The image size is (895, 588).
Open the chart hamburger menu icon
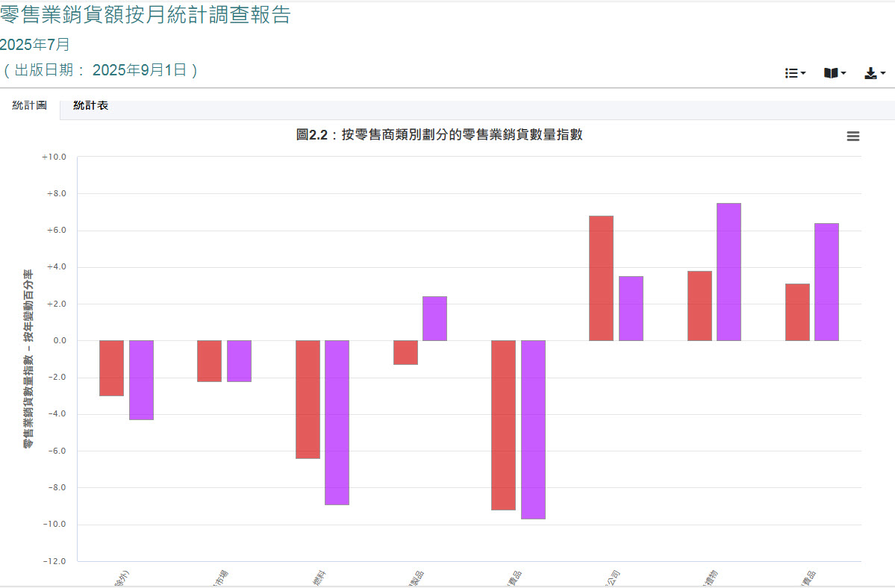click(x=853, y=136)
